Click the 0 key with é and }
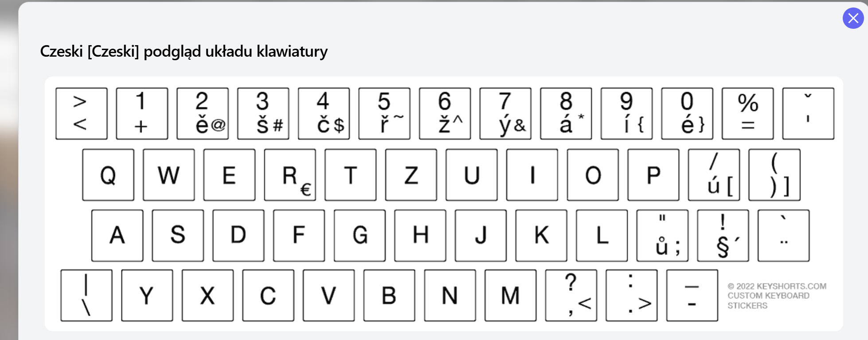Viewport: 868px width, 340px height. [x=687, y=114]
